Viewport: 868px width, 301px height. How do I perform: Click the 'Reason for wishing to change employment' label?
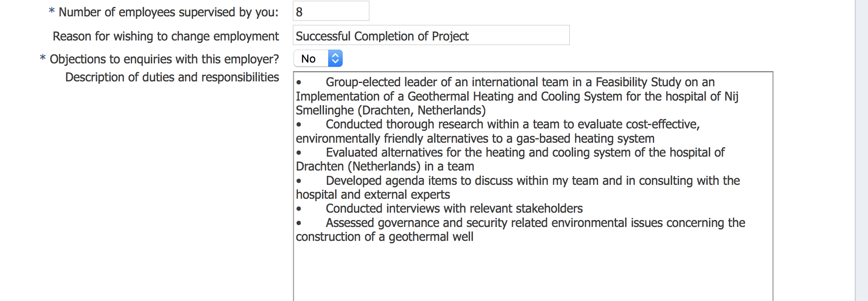pos(166,36)
